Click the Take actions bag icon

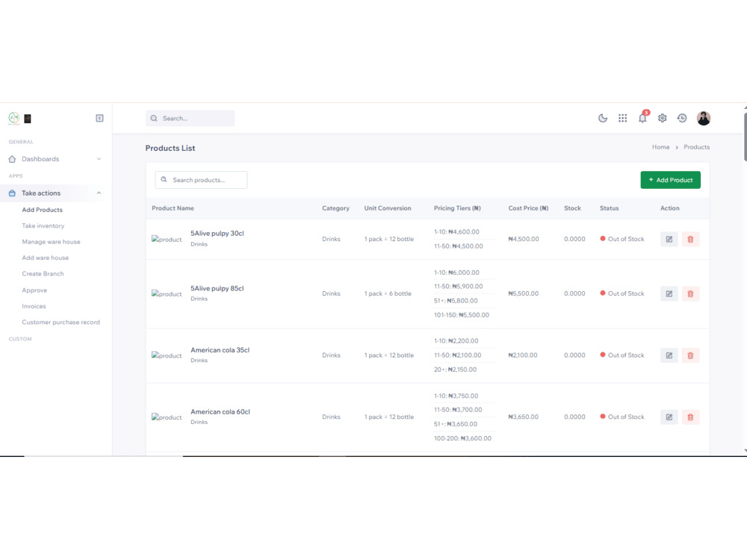click(13, 193)
